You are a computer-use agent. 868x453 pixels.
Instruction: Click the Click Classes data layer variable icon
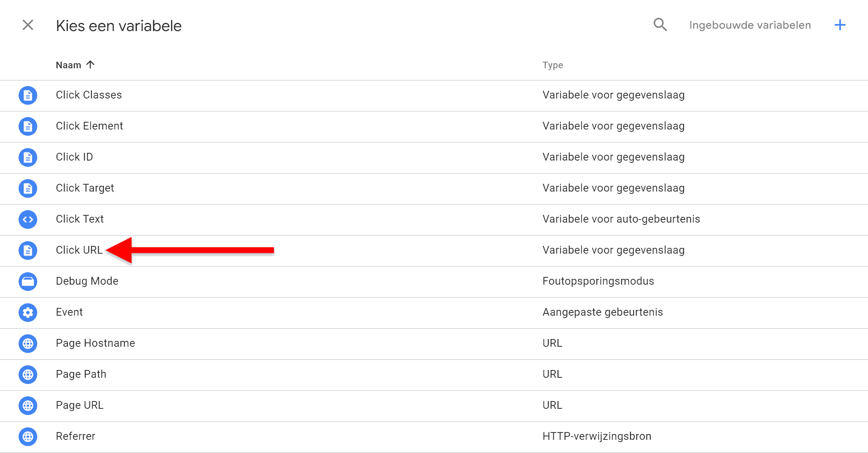tap(28, 95)
